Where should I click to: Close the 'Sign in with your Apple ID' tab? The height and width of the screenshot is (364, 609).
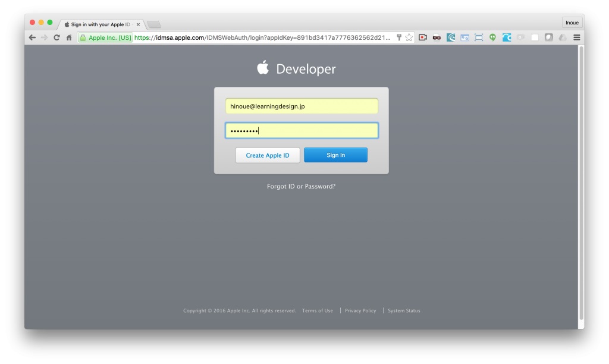[138, 24]
